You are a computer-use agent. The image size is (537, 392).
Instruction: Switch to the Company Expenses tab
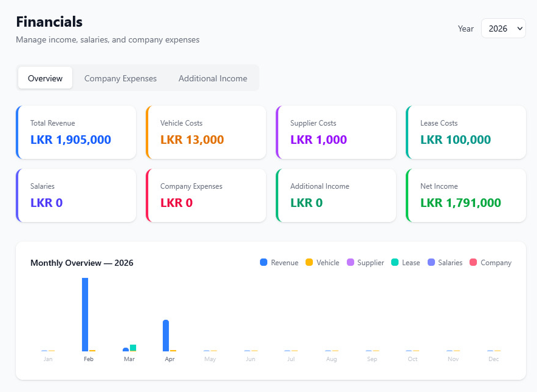click(120, 78)
